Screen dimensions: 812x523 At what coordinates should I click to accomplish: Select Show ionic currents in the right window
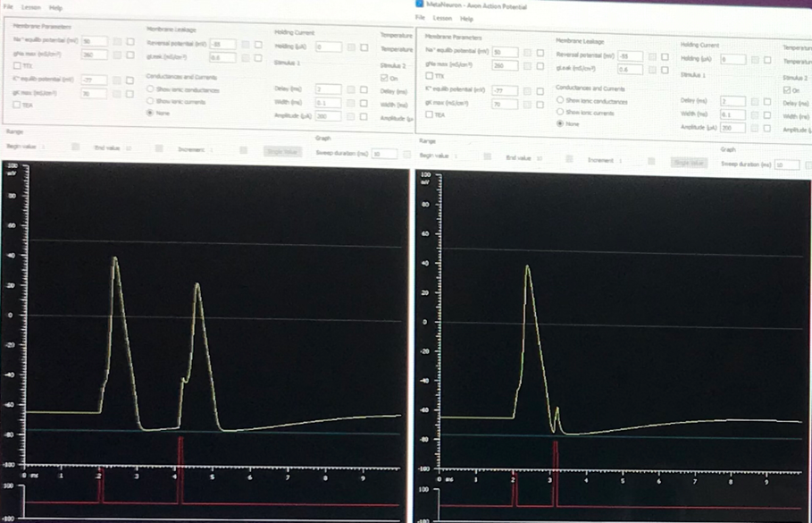tap(560, 112)
